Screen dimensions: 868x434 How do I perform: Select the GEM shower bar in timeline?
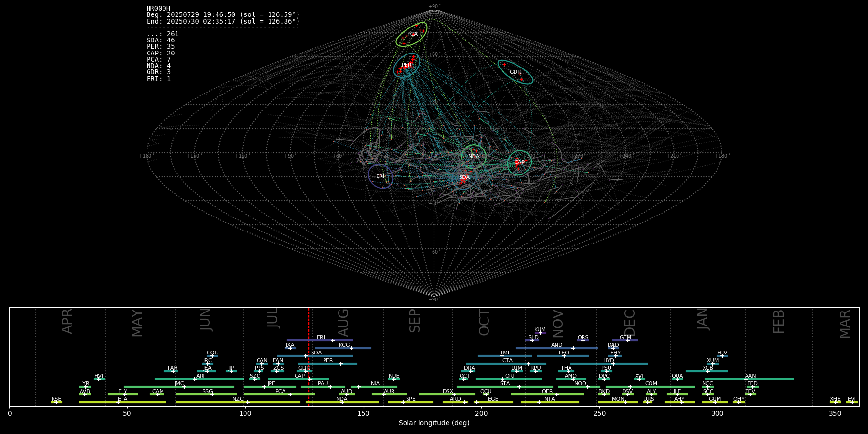[625, 340]
